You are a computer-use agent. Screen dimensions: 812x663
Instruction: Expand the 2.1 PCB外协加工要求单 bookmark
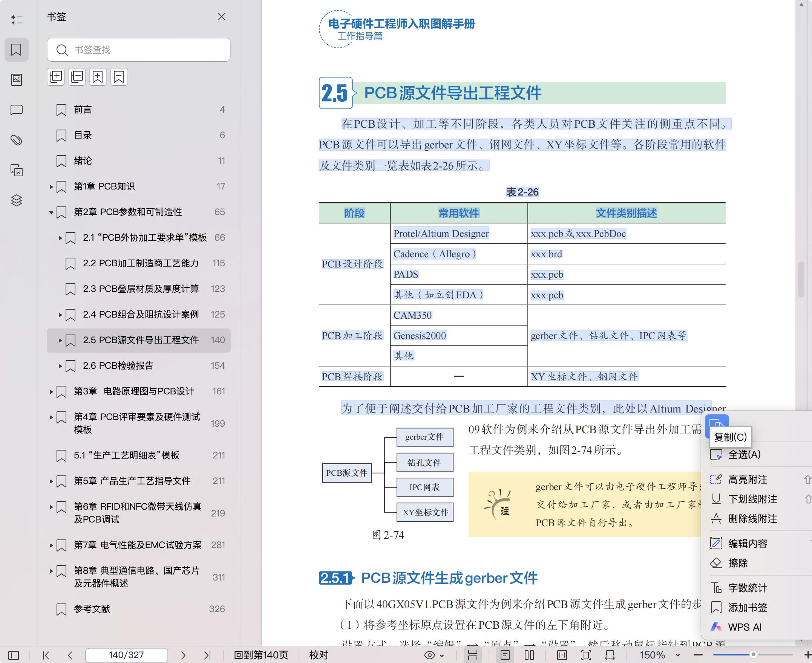point(60,238)
